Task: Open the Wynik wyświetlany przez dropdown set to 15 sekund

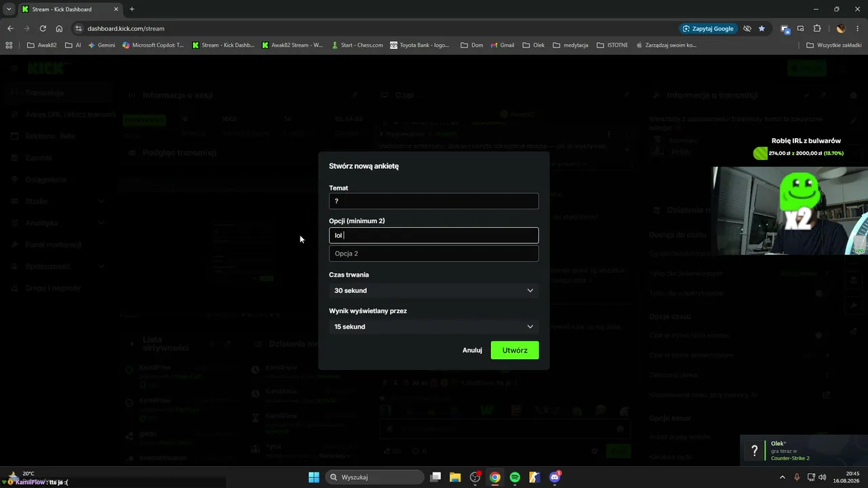Action: (434, 327)
